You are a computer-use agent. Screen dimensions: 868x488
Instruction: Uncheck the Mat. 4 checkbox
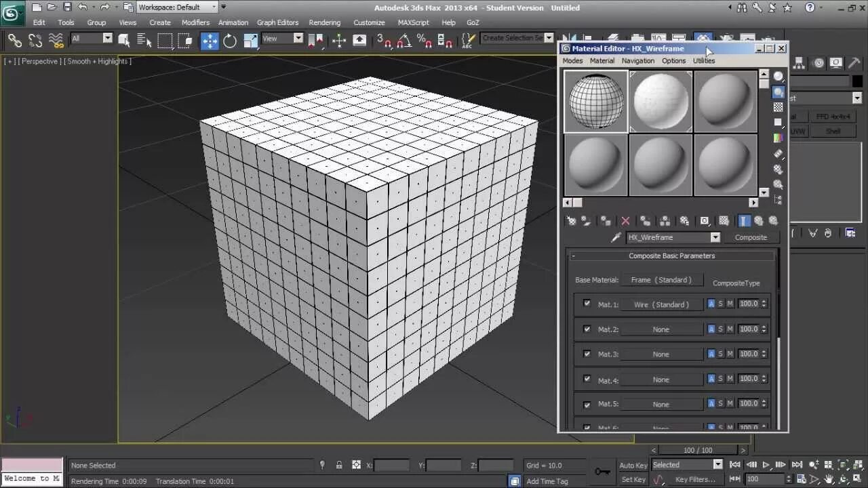click(x=587, y=379)
